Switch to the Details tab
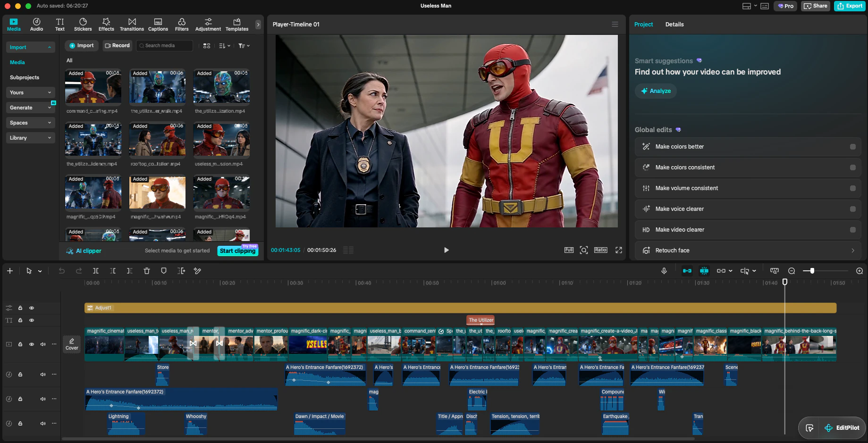Viewport: 868px width, 443px height. (x=674, y=25)
